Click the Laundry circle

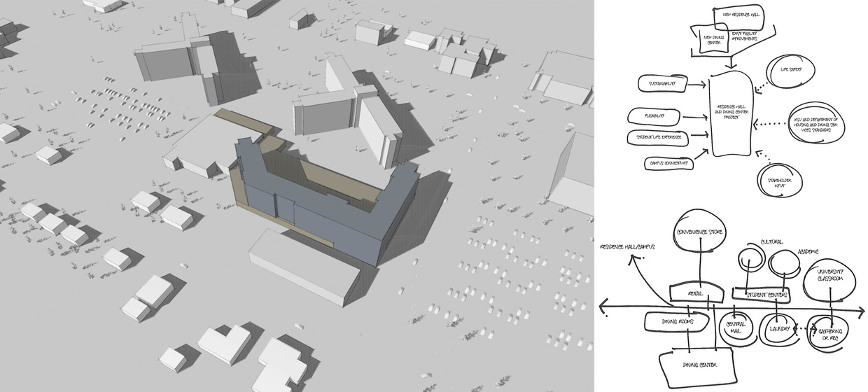[x=779, y=328]
